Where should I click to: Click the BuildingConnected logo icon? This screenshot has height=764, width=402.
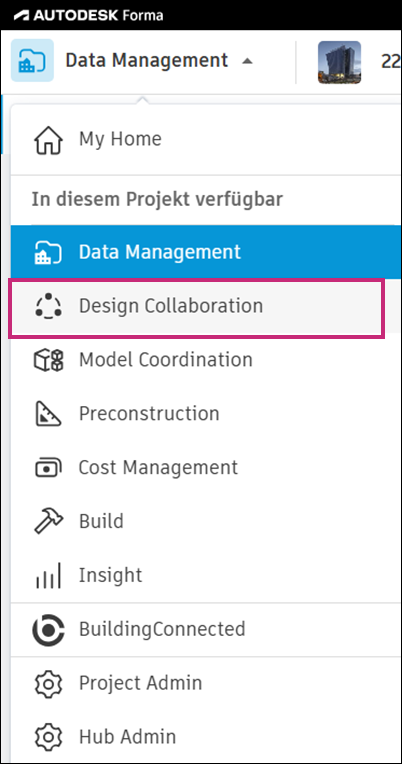click(x=48, y=630)
